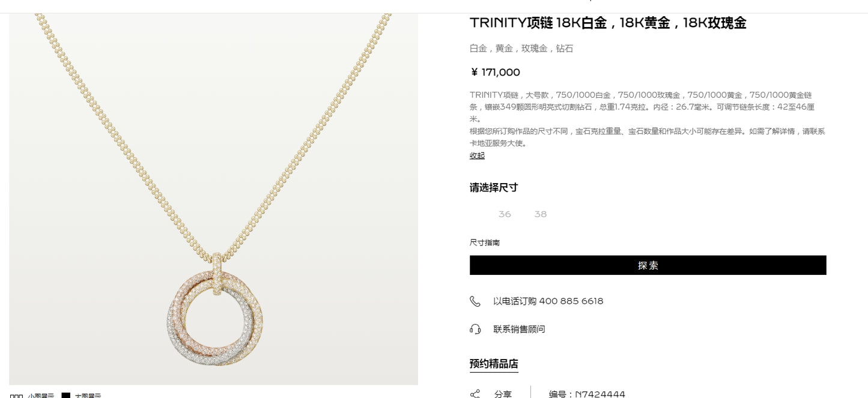Switch to 小图展示 view mode
Viewport: 868px width, 398px height.
coord(41,396)
